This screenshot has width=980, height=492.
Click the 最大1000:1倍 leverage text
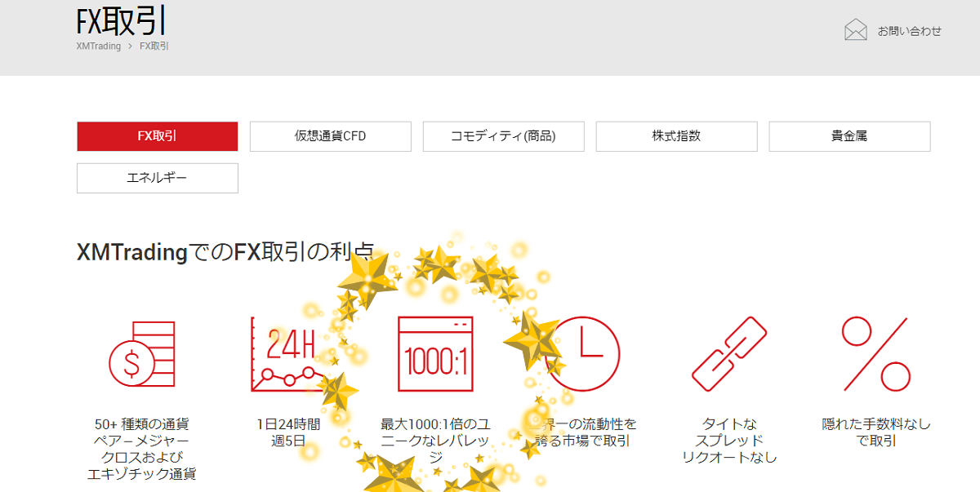tap(435, 441)
